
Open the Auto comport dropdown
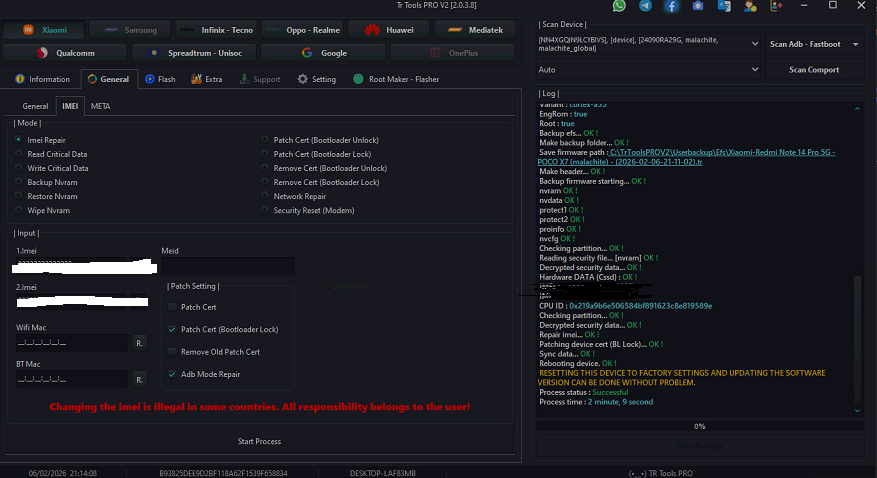point(648,70)
